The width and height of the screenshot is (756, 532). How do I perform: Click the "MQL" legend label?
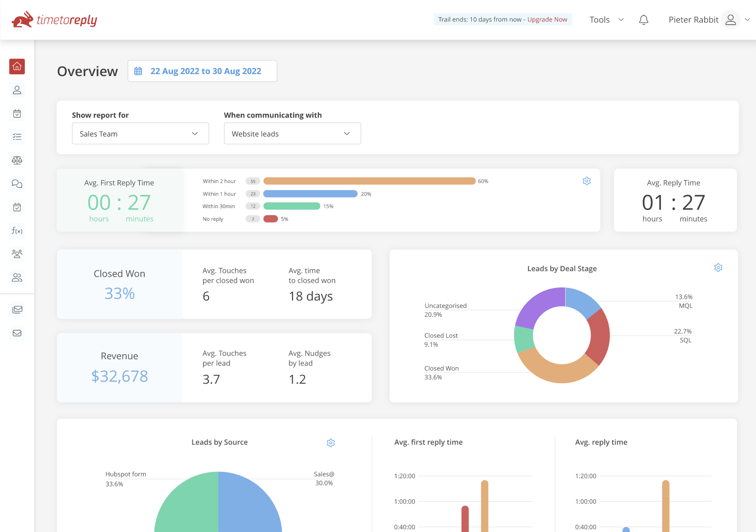tap(686, 306)
